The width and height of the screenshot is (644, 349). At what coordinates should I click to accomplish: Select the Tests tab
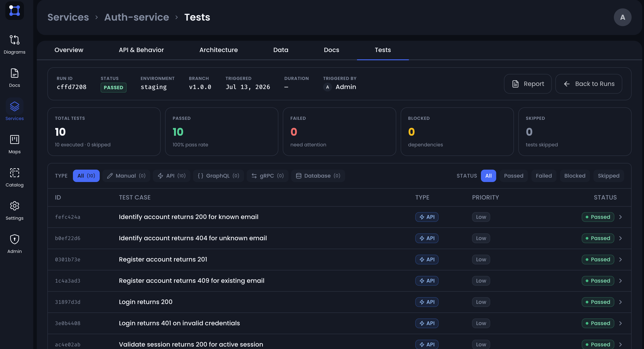pyautogui.click(x=383, y=50)
